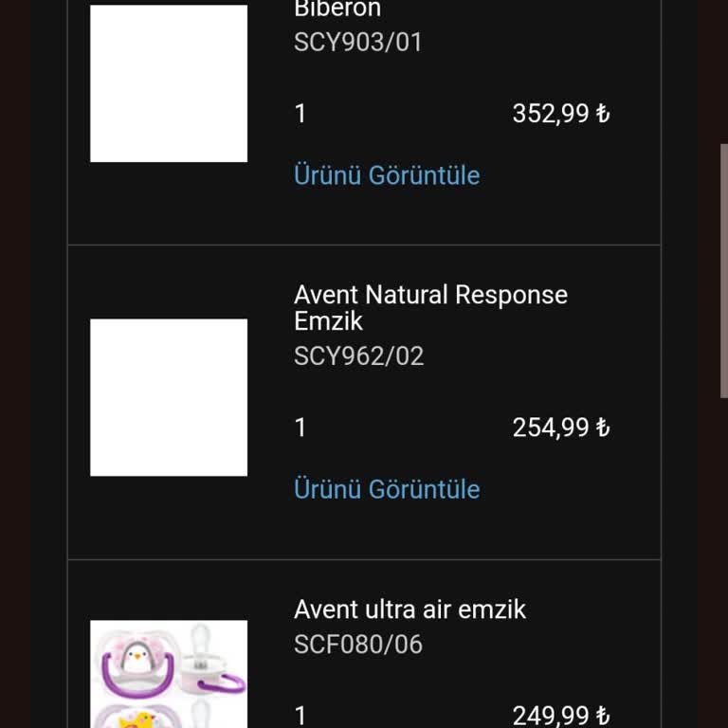Viewport: 728px width, 728px height.
Task: Click product code SCF080/06
Action: (358, 645)
